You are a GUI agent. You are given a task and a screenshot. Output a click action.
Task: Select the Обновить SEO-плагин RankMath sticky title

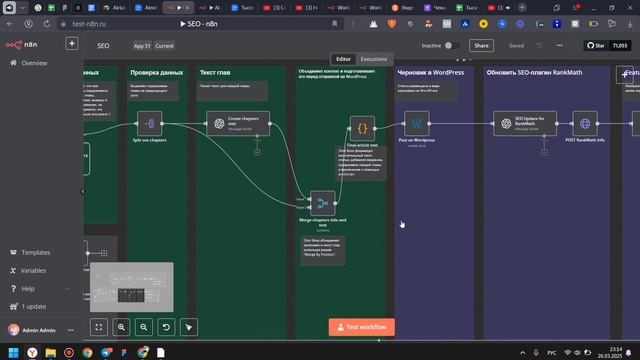[534, 72]
